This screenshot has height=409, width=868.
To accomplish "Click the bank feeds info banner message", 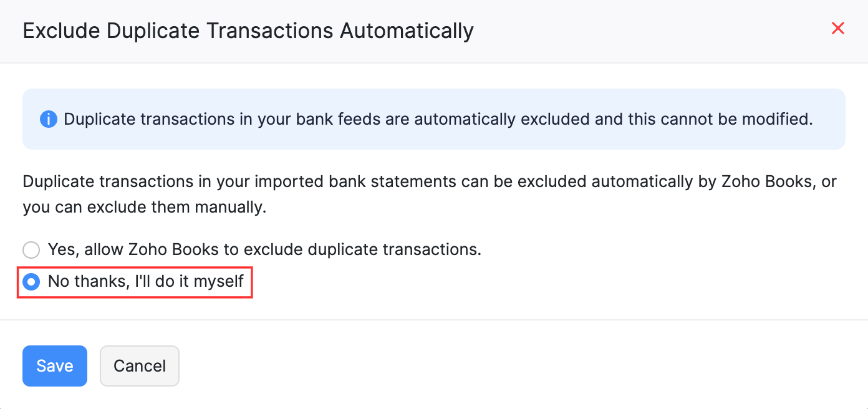I will pos(438,119).
